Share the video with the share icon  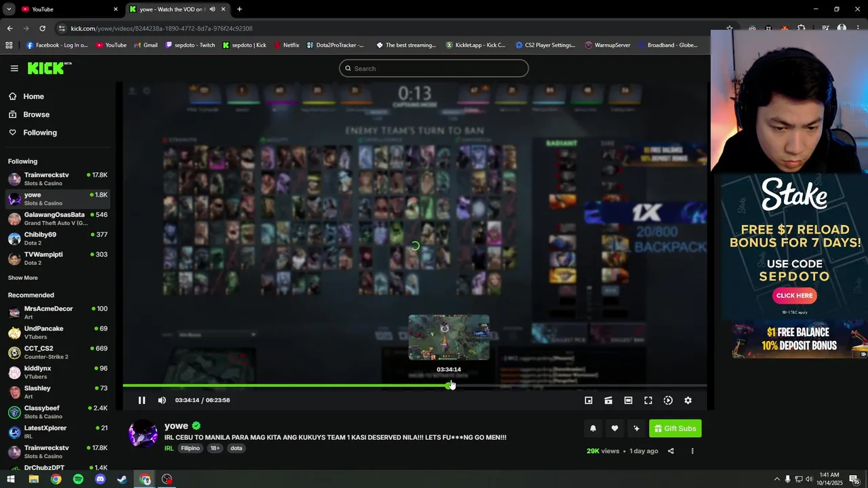point(671,451)
